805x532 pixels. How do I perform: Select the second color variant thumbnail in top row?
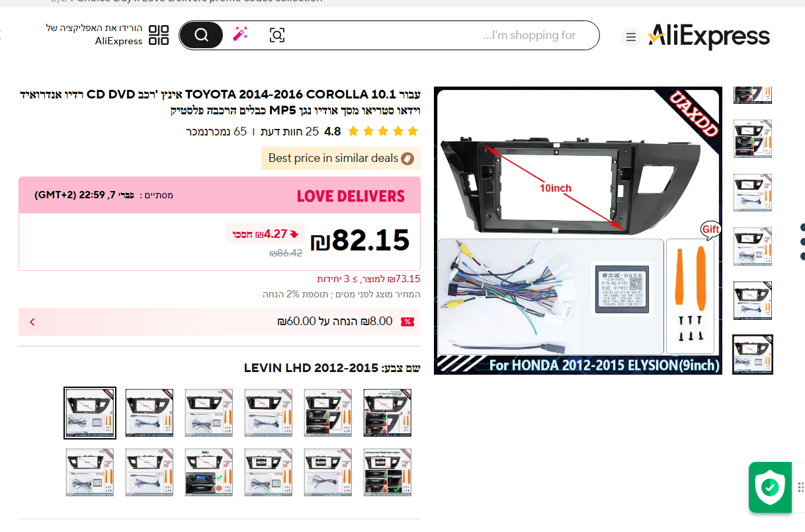click(149, 413)
